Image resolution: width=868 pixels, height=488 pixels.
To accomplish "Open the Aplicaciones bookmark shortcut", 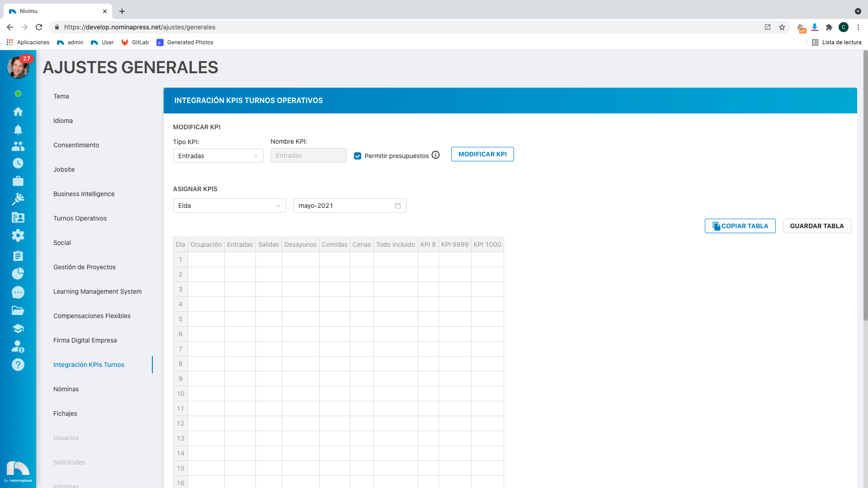I will (28, 42).
